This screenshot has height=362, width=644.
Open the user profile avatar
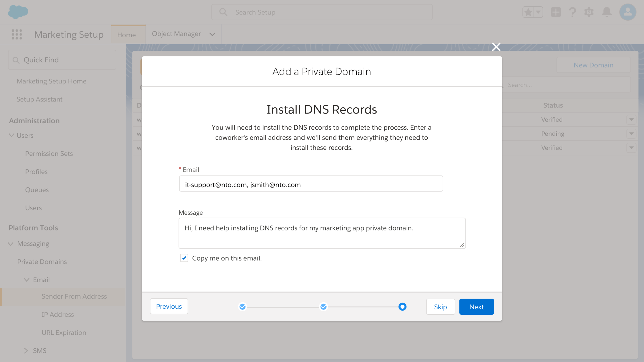click(x=628, y=12)
